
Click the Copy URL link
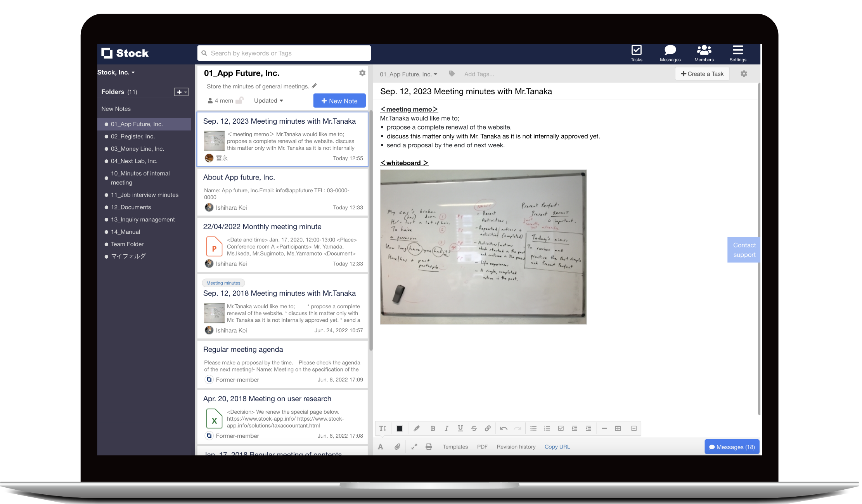(x=557, y=447)
